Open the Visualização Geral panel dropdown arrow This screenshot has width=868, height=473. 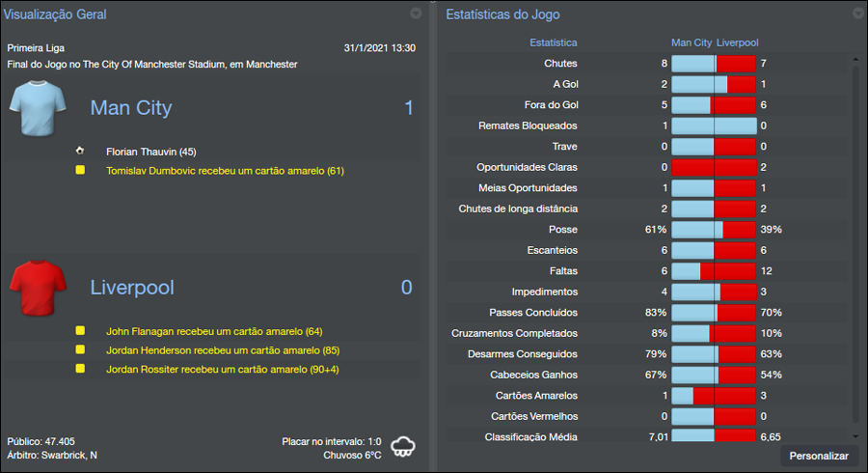[416, 14]
